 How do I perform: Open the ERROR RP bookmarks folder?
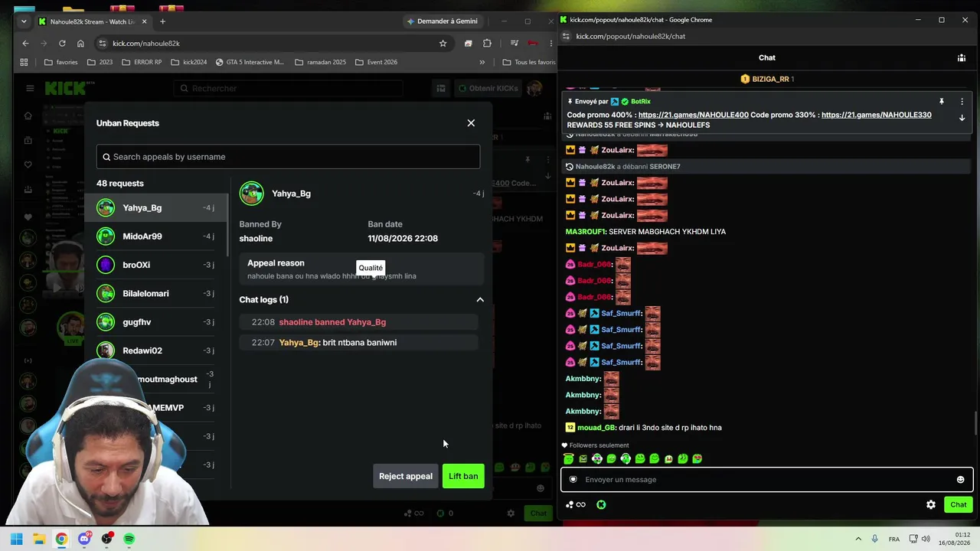coord(142,62)
